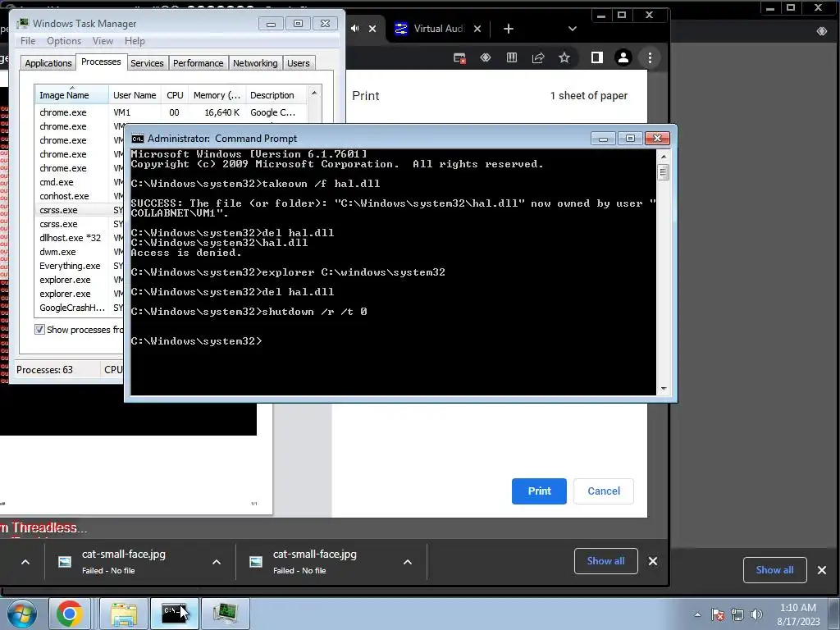Select dllhost.exe *32 process row
The width and height of the screenshot is (840, 630).
point(80,238)
